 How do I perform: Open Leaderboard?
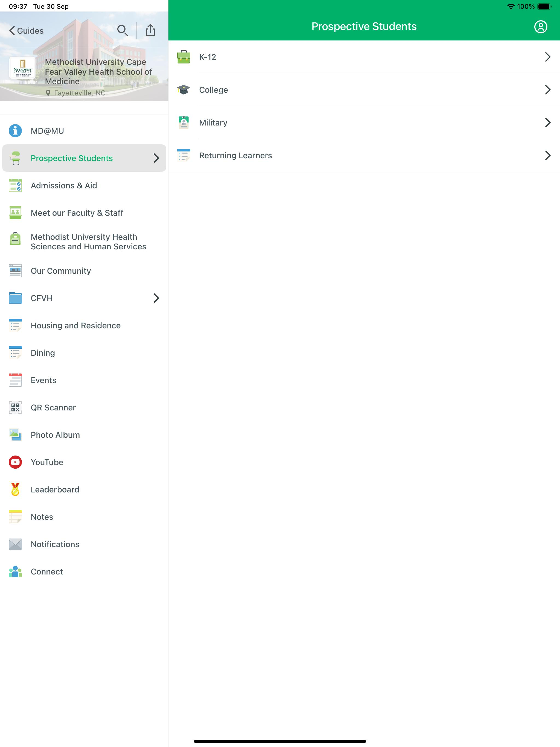[x=84, y=490]
